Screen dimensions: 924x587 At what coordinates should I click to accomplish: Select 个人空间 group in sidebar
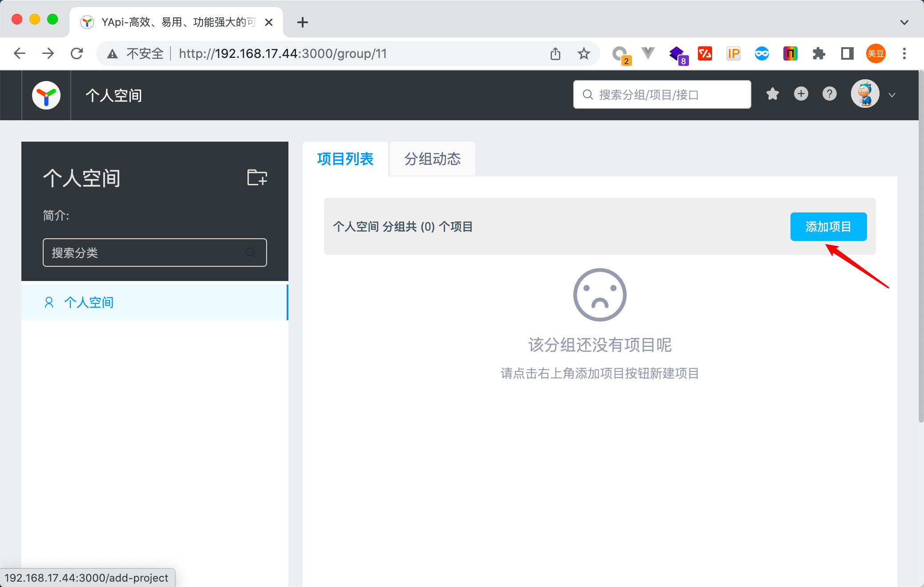(89, 302)
